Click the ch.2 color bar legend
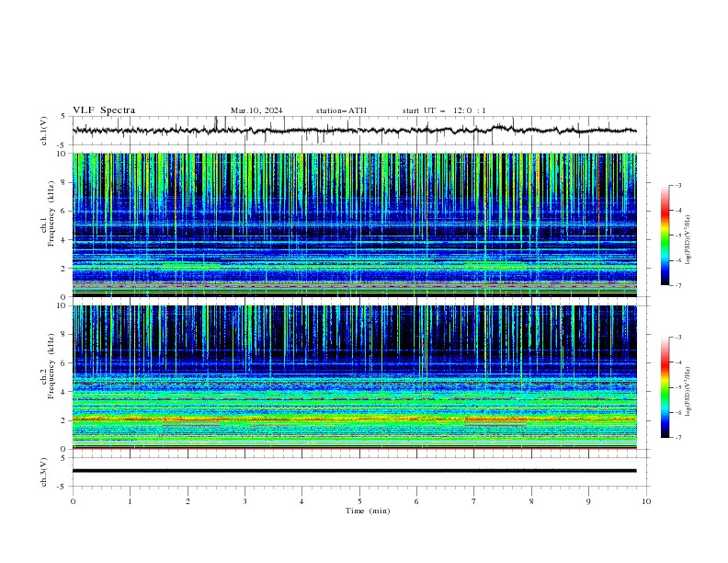728x563 pixels. pos(665,387)
